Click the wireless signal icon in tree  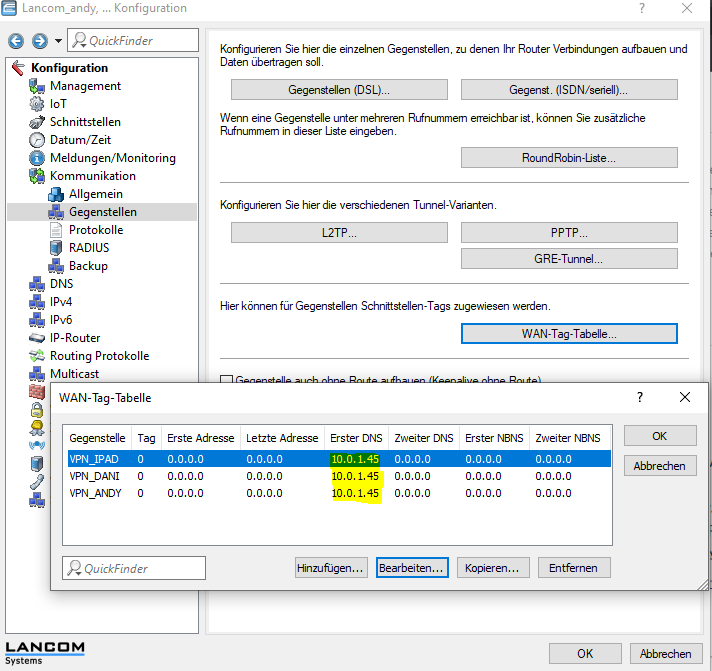click(x=37, y=446)
